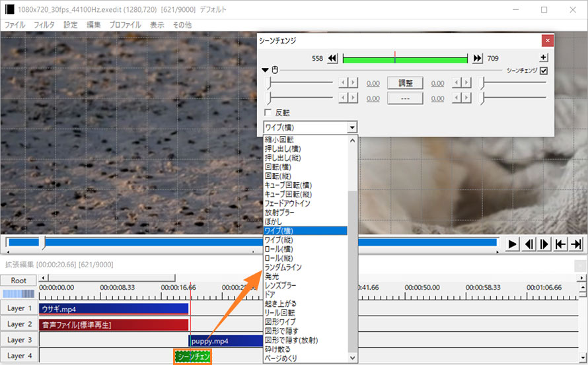Select the 音声ファイル[標準再生] audio clip

(x=114, y=325)
